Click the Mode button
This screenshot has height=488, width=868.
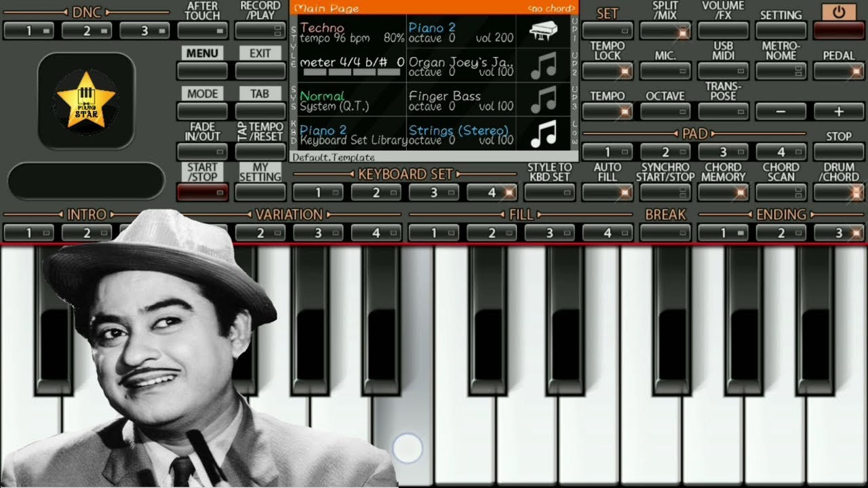click(202, 111)
